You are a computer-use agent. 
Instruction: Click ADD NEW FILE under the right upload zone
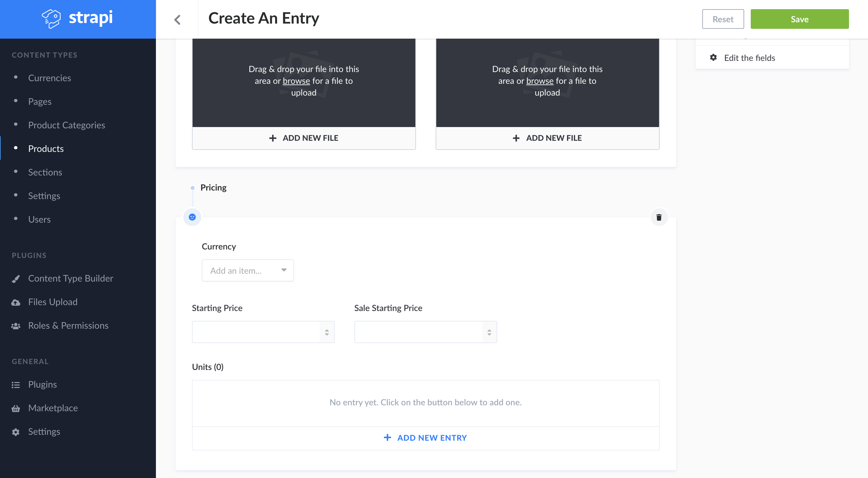click(547, 138)
